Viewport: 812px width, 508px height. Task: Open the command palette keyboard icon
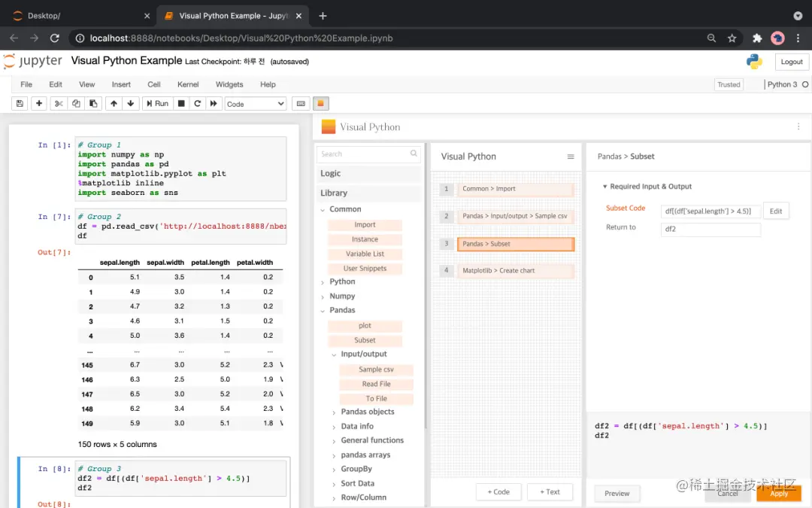tap(301, 104)
